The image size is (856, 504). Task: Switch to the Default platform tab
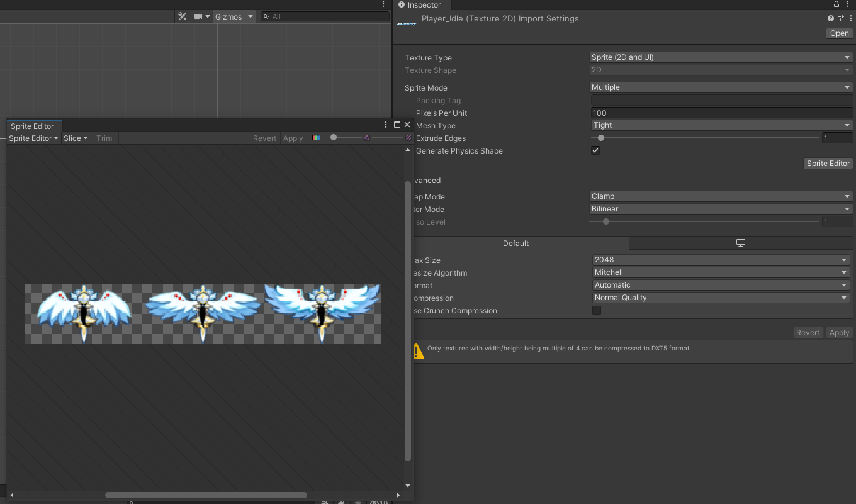pos(515,243)
